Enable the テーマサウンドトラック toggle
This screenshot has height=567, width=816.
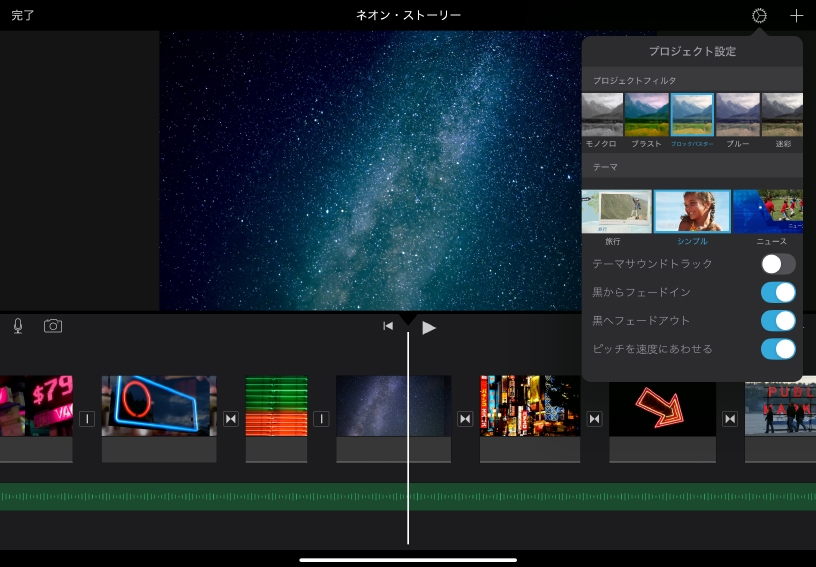click(x=778, y=264)
